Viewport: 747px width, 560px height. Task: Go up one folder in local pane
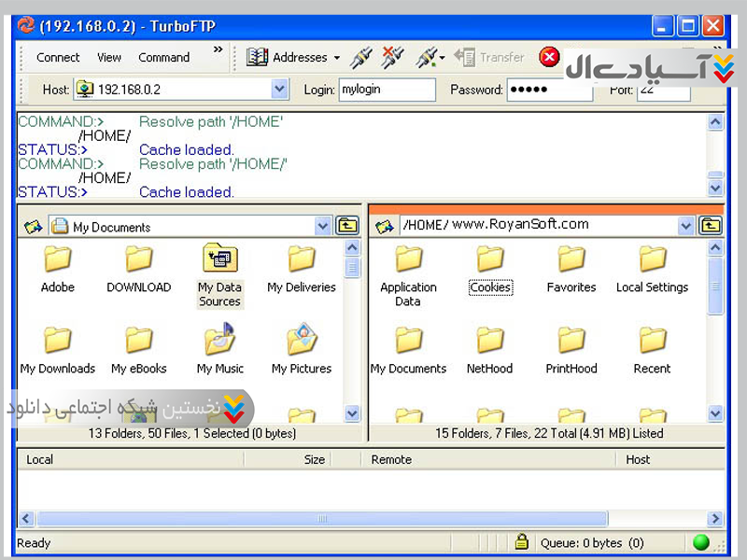tap(347, 226)
